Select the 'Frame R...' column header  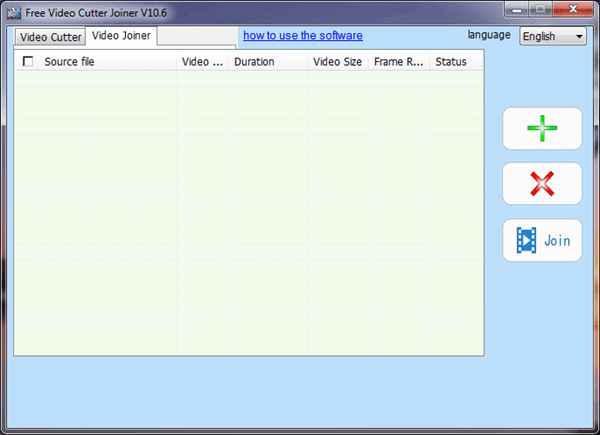pyautogui.click(x=399, y=62)
